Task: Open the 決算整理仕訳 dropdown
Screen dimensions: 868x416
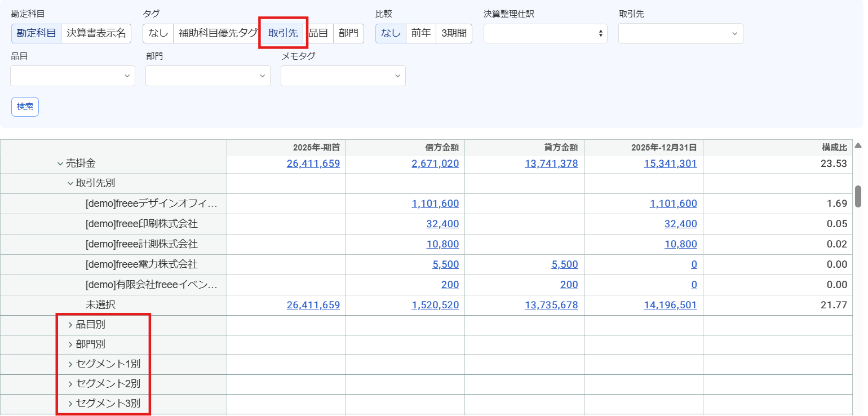Action: coord(546,33)
